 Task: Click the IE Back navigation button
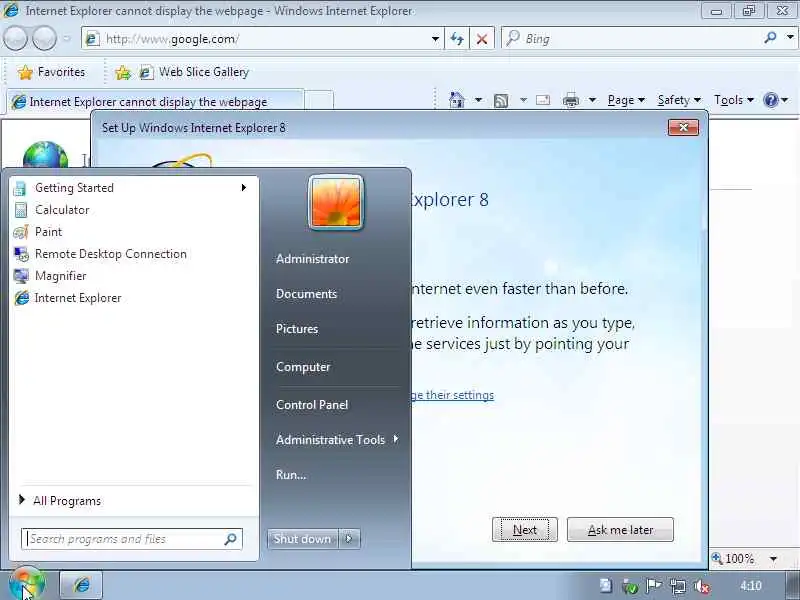(15, 39)
